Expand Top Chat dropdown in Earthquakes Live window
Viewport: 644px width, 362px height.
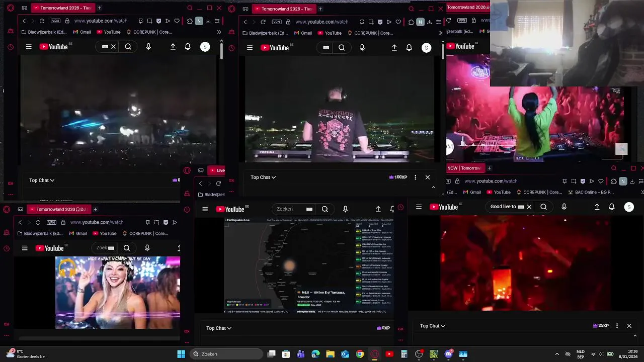219,328
